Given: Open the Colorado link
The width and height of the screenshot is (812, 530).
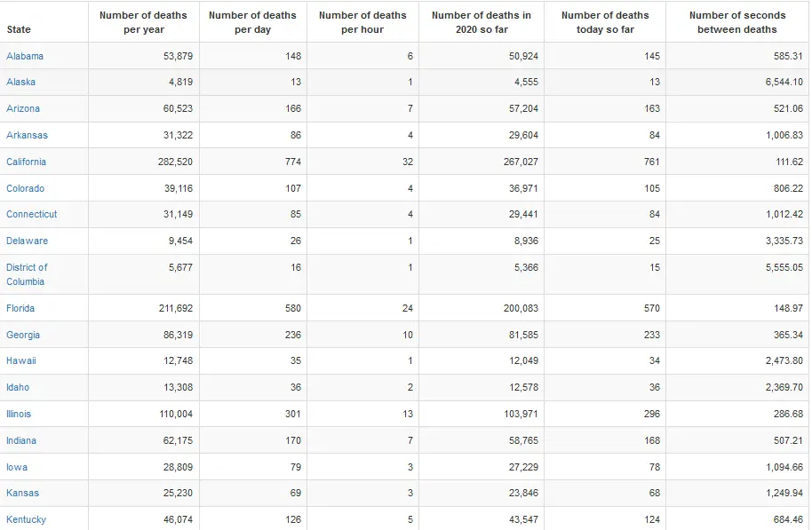Looking at the screenshot, I should (25, 188).
